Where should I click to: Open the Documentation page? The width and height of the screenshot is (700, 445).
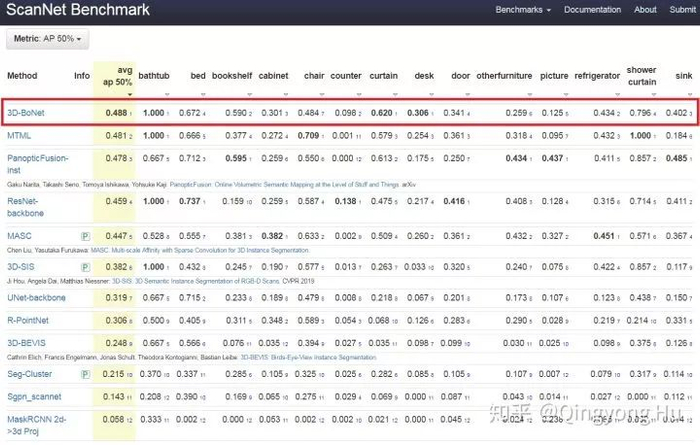[592, 10]
